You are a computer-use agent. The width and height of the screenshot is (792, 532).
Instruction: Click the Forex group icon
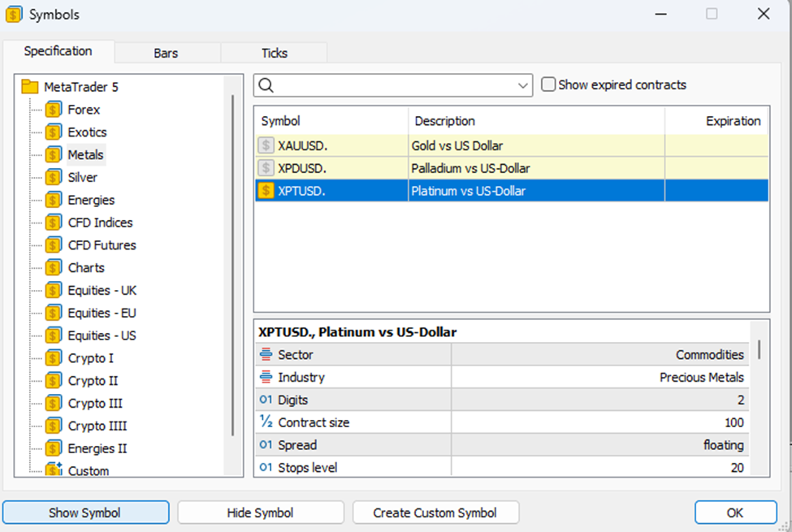click(x=53, y=110)
